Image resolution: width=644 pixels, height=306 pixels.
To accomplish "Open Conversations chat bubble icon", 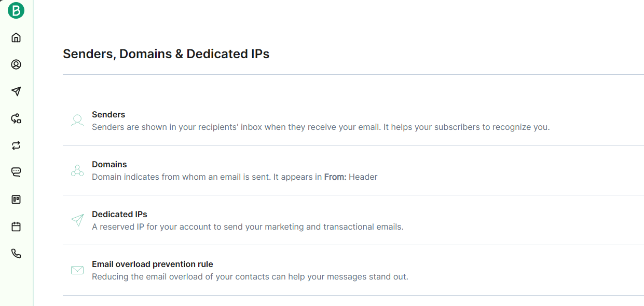I will pyautogui.click(x=16, y=172).
